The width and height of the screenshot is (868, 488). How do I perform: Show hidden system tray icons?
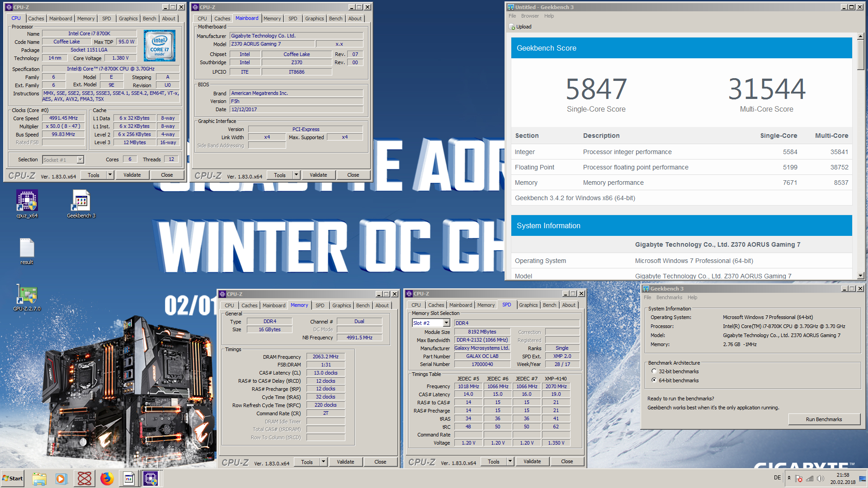[789, 478]
